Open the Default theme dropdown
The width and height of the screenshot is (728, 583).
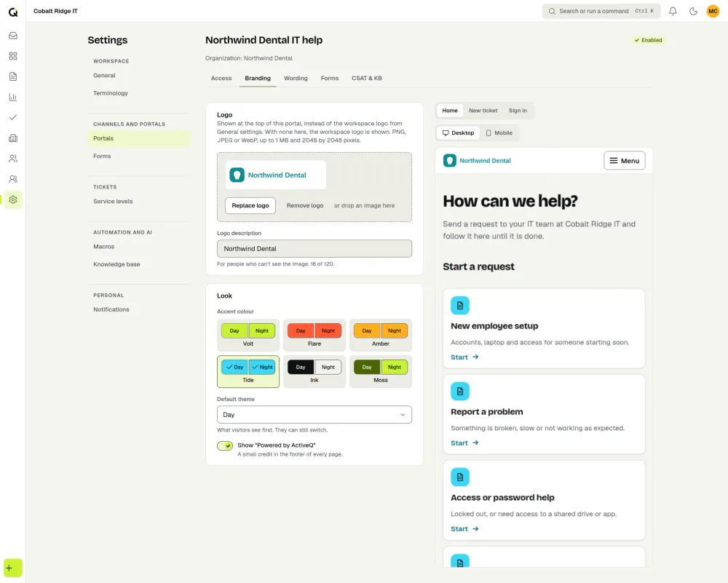(x=314, y=415)
